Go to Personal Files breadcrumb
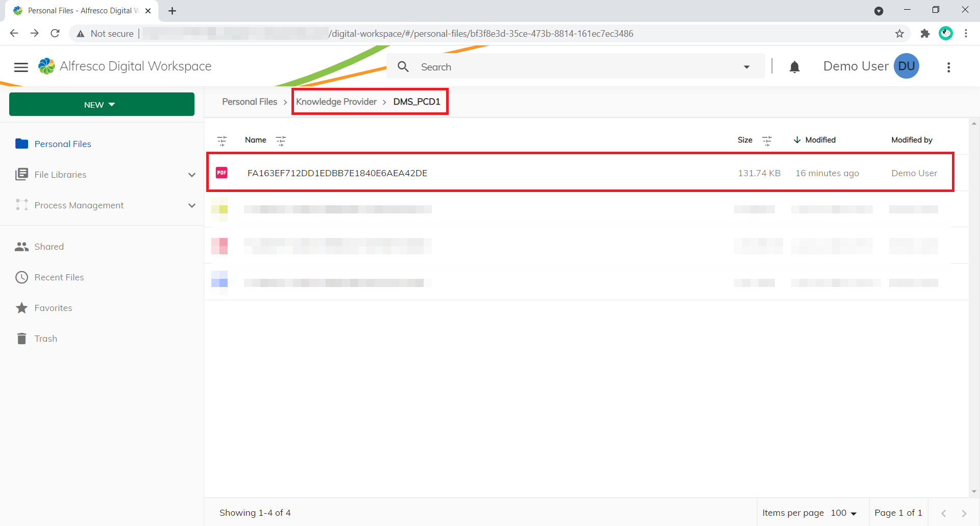The width and height of the screenshot is (980, 526). (250, 102)
